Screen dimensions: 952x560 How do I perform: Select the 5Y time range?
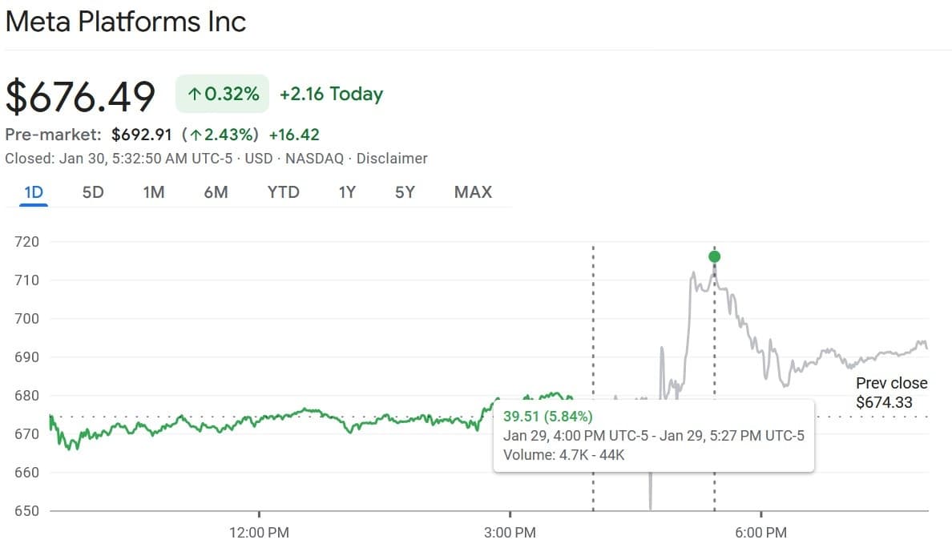[405, 192]
